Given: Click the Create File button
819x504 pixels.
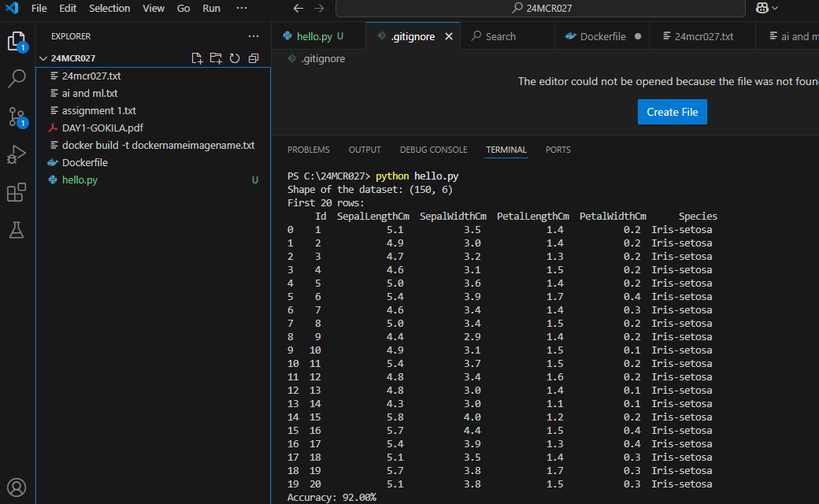Looking at the screenshot, I should (673, 112).
